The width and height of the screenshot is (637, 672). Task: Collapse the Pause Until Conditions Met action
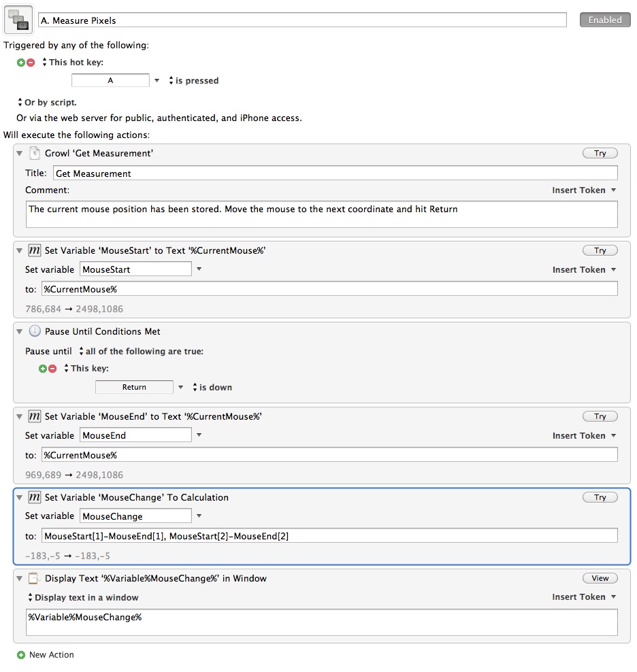[x=19, y=331]
